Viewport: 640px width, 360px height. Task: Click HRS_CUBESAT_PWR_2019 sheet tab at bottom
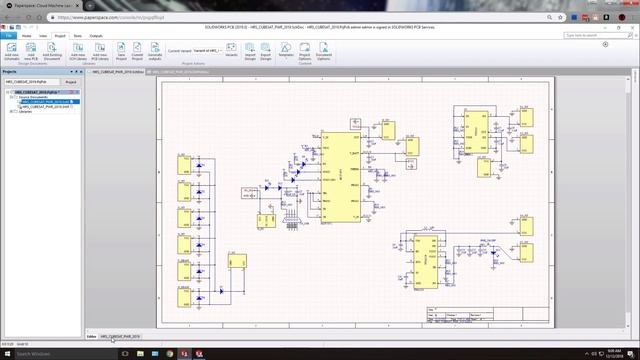120,336
